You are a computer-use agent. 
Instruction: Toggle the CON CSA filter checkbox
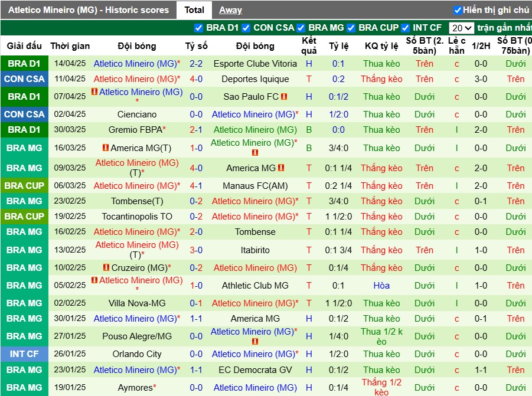pyautogui.click(x=246, y=28)
